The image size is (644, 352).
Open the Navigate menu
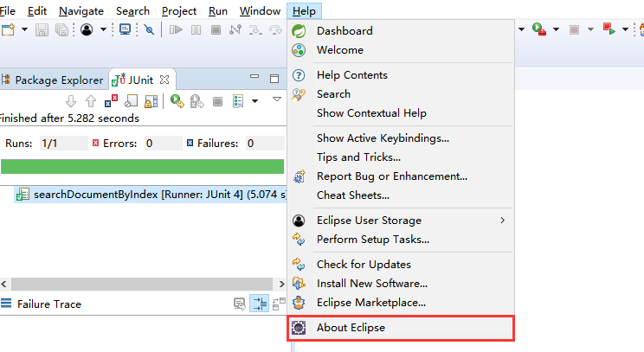point(81,11)
